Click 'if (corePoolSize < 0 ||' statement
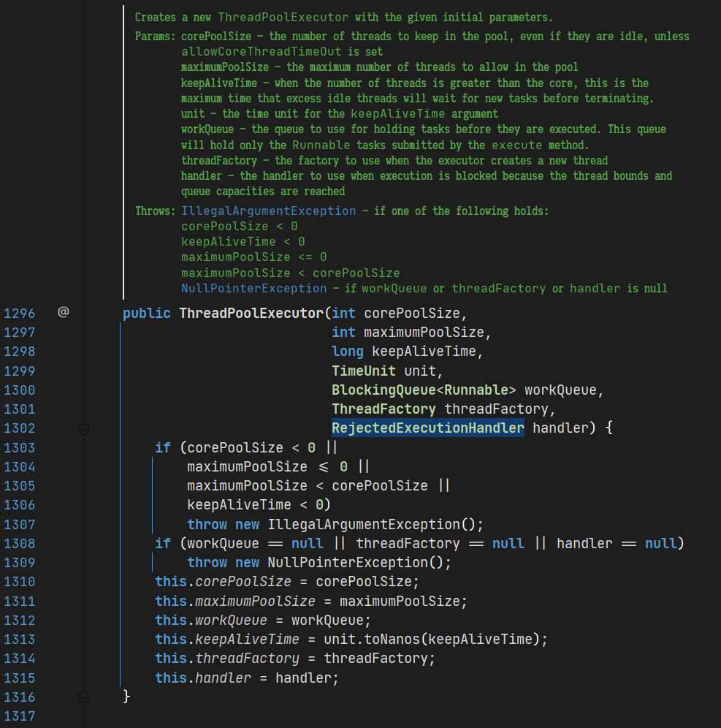The height and width of the screenshot is (728, 721). (x=246, y=447)
